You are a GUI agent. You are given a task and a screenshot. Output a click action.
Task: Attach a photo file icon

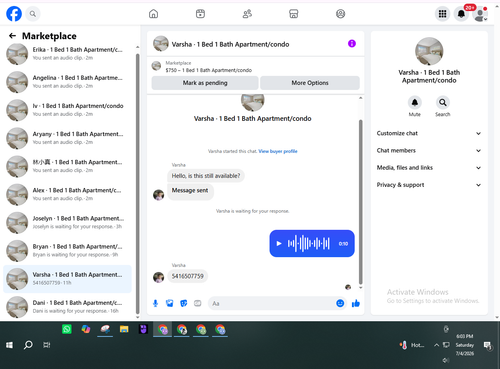coord(170,303)
